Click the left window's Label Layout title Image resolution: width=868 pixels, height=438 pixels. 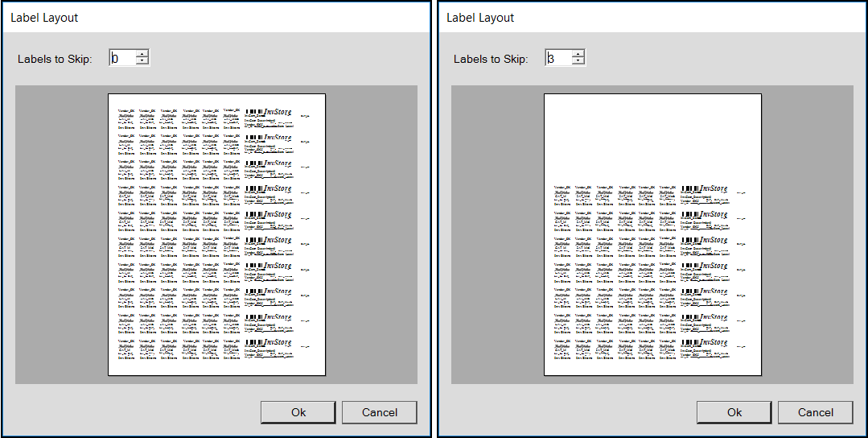tap(44, 18)
